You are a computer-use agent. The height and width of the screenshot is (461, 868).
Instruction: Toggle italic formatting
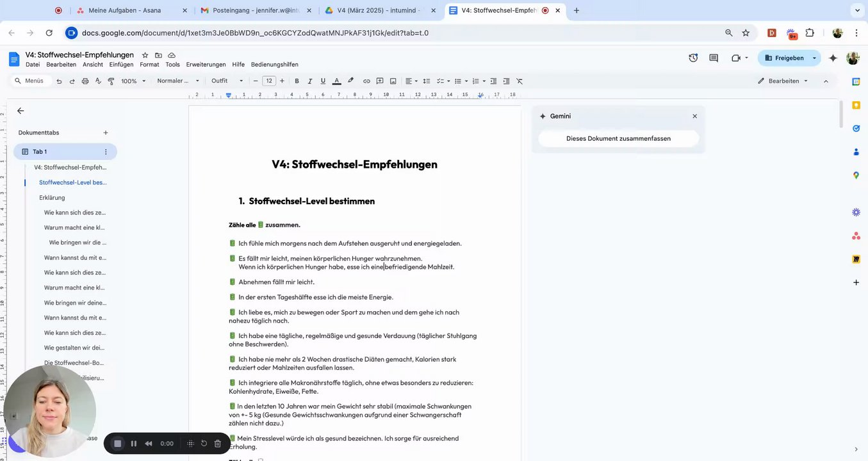pos(310,81)
